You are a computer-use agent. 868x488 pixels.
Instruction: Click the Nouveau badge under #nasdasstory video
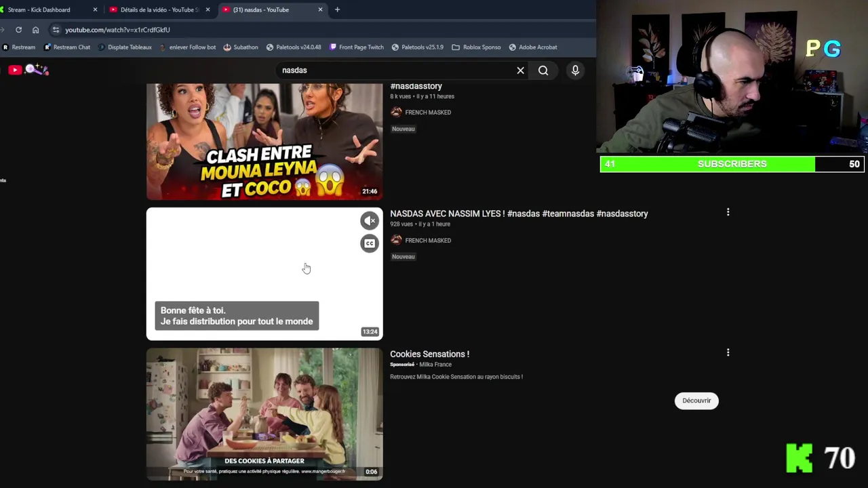[x=403, y=129]
